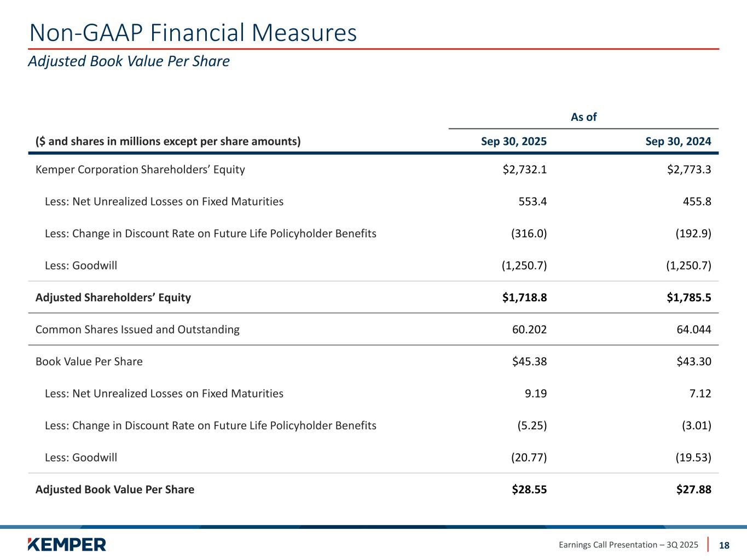The height and width of the screenshot is (560, 747).
Task: Select the Adjusted Book Value Per Share subtitle
Action: coord(129,61)
